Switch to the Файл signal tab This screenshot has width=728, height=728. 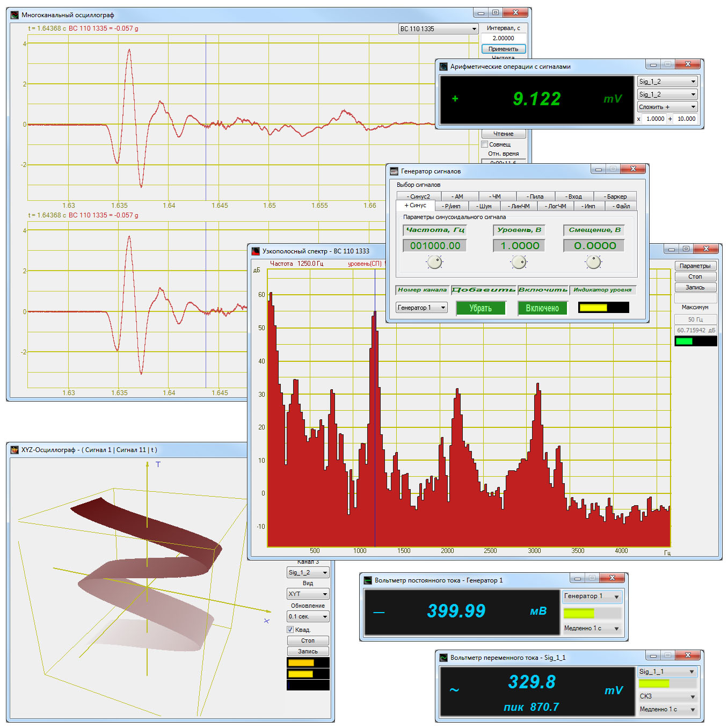pos(621,206)
